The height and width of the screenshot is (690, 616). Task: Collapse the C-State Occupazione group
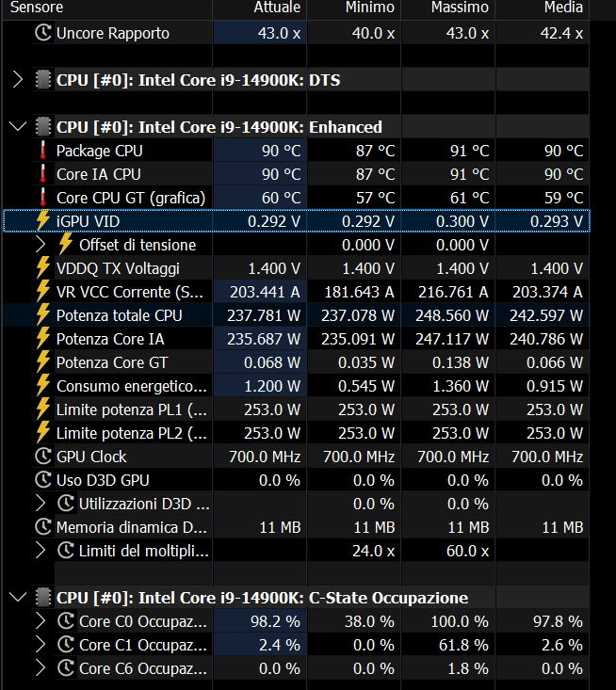coord(18,598)
